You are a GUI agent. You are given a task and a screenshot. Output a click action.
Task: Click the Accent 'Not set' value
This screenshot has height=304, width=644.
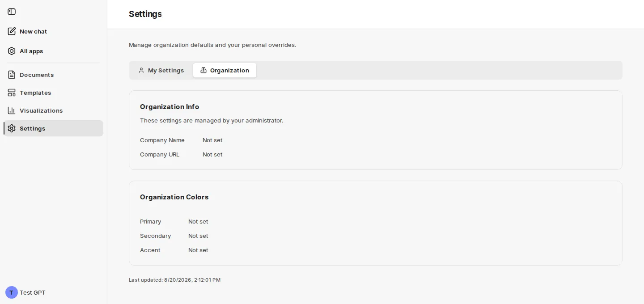(x=198, y=250)
